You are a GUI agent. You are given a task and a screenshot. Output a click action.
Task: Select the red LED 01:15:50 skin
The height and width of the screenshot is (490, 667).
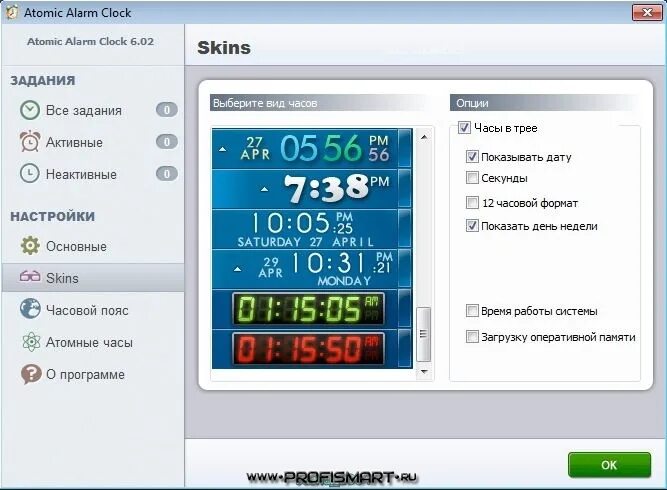click(x=312, y=349)
